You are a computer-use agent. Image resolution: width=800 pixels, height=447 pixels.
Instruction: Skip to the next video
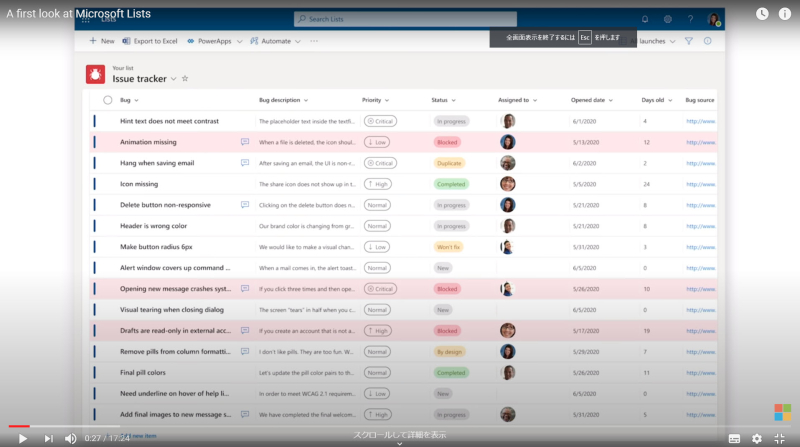point(48,438)
